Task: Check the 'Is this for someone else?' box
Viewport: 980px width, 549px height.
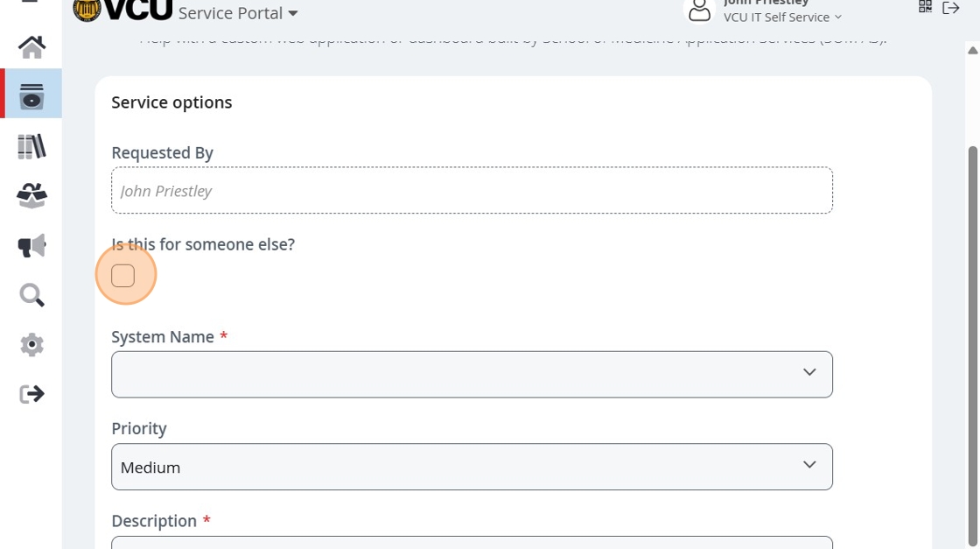Action: (123, 276)
